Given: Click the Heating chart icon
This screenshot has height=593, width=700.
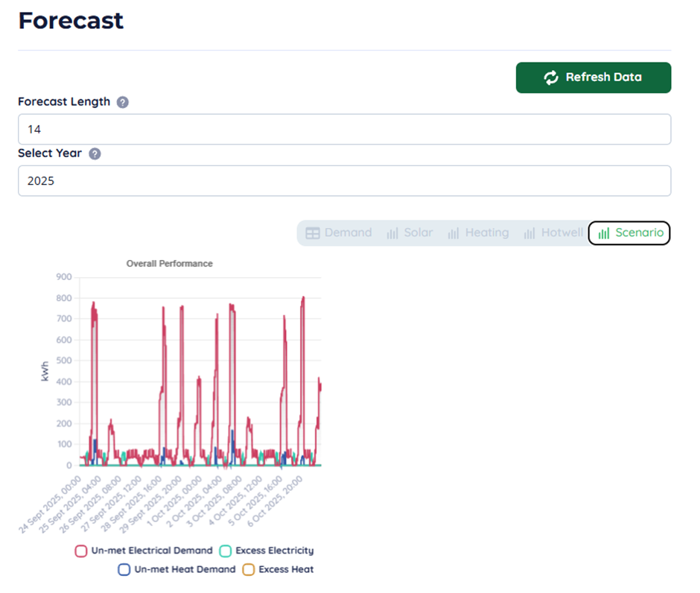Looking at the screenshot, I should (x=454, y=232).
